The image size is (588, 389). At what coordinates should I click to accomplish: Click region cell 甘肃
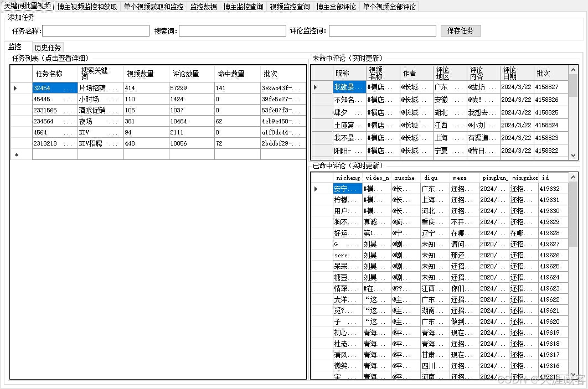click(x=435, y=355)
